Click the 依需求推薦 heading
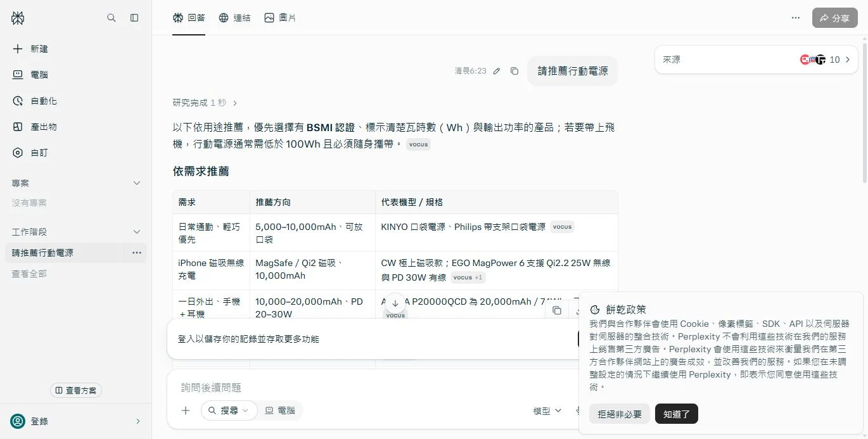 [201, 171]
